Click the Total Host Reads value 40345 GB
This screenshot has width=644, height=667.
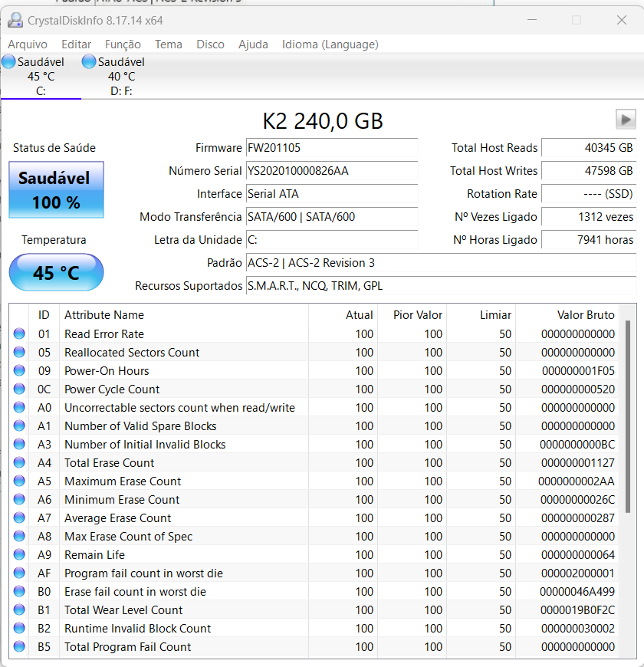589,148
